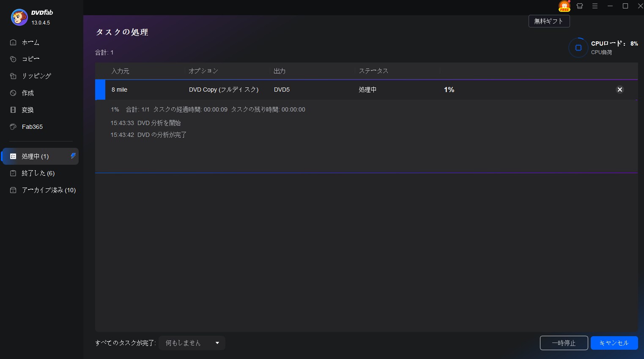Open the when-all-tasks-complete dropdown
Image resolution: width=644 pixels, height=359 pixels.
[x=192, y=343]
